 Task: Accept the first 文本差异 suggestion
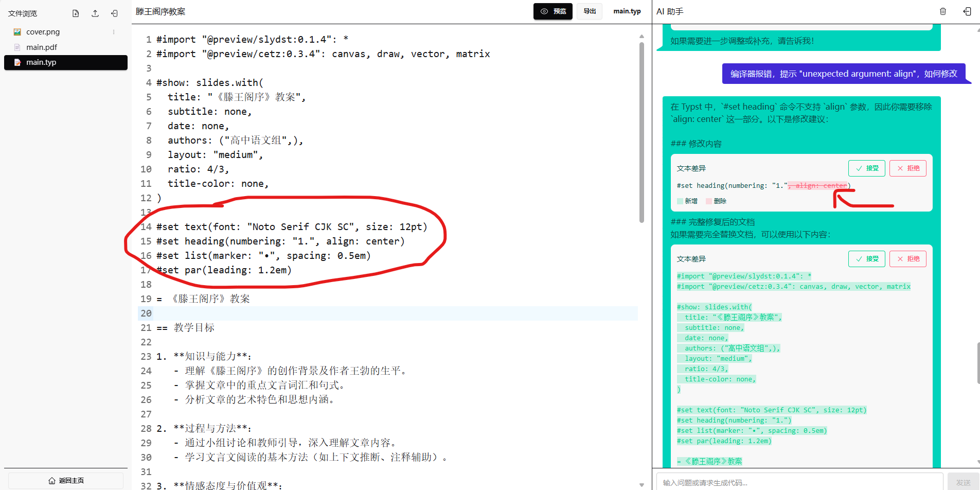[866, 168]
